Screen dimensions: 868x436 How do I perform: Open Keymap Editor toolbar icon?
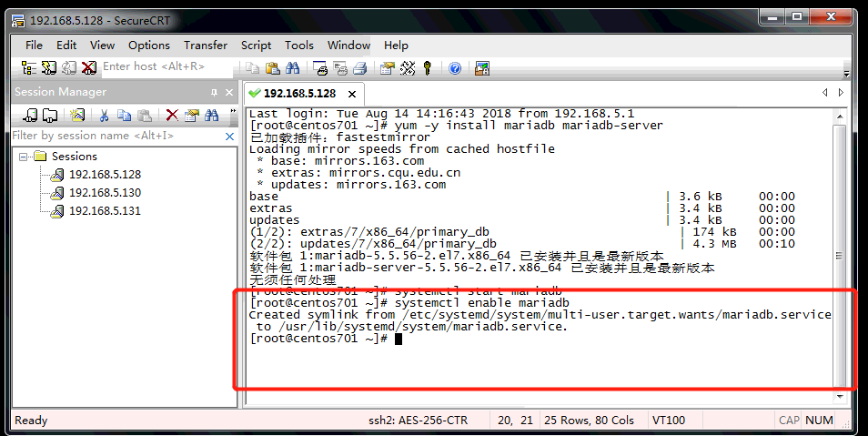408,68
